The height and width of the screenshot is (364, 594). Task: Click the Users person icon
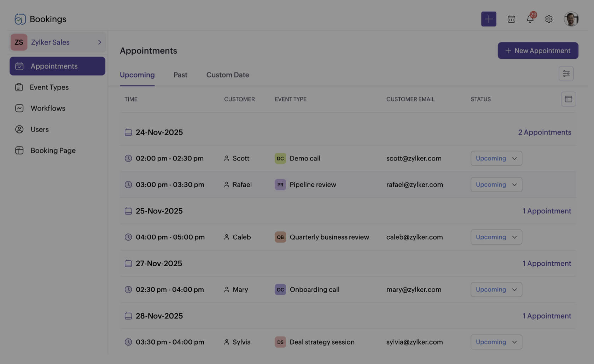pyautogui.click(x=19, y=129)
